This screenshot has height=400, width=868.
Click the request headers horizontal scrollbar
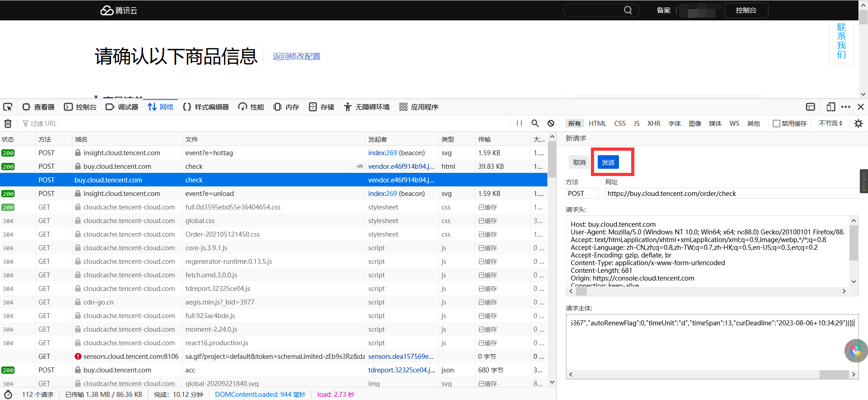coord(708,291)
